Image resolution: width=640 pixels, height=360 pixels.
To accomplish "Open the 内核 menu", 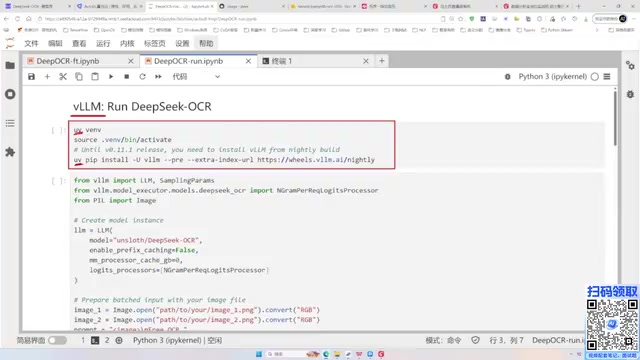I will [127, 43].
